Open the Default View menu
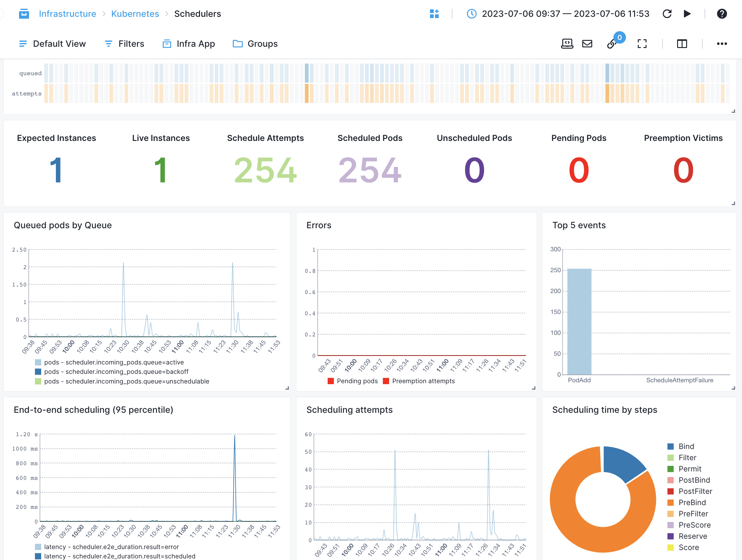742x560 pixels. [52, 44]
